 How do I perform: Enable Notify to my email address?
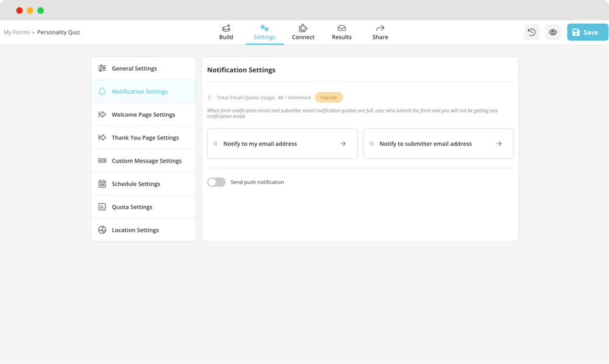coord(214,144)
